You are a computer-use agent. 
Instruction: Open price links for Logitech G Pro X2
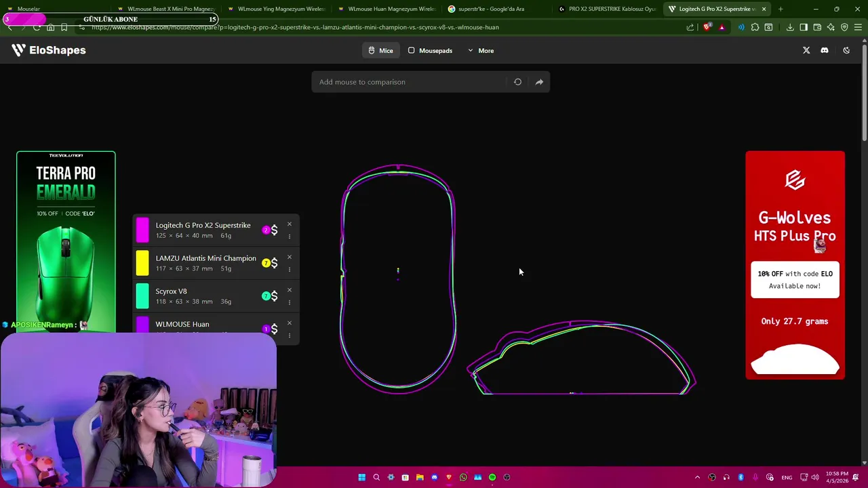[x=270, y=230]
